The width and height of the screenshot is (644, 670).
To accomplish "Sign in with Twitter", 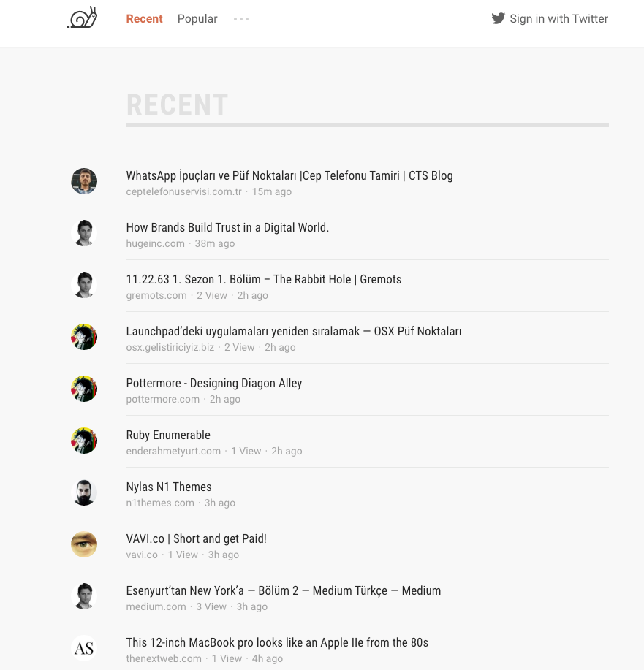I will [550, 19].
